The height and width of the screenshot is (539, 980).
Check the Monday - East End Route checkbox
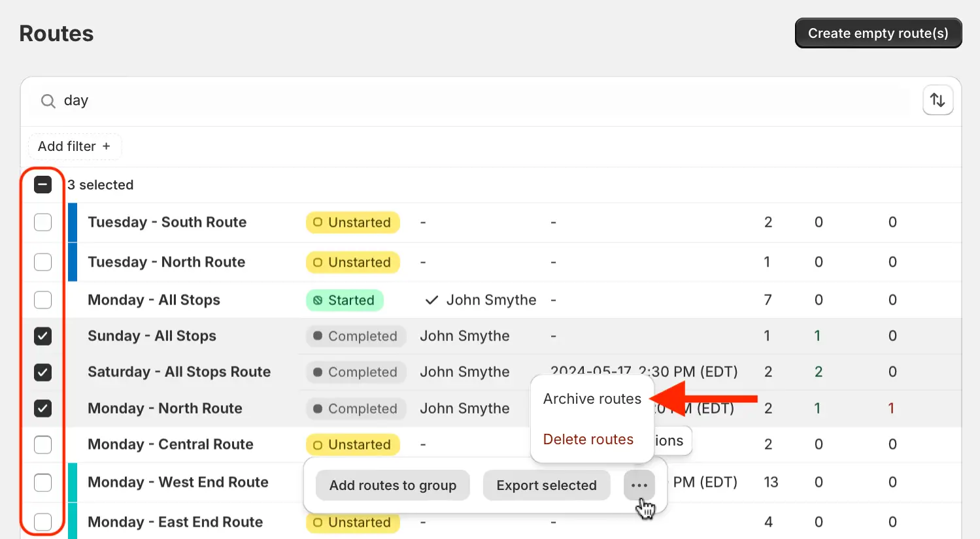42,522
